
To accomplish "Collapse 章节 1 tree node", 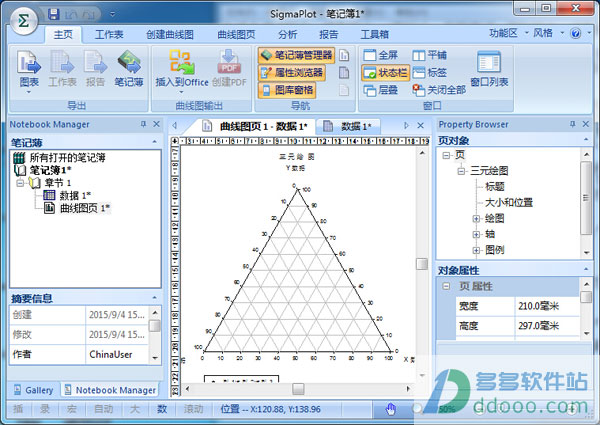I will [20, 183].
